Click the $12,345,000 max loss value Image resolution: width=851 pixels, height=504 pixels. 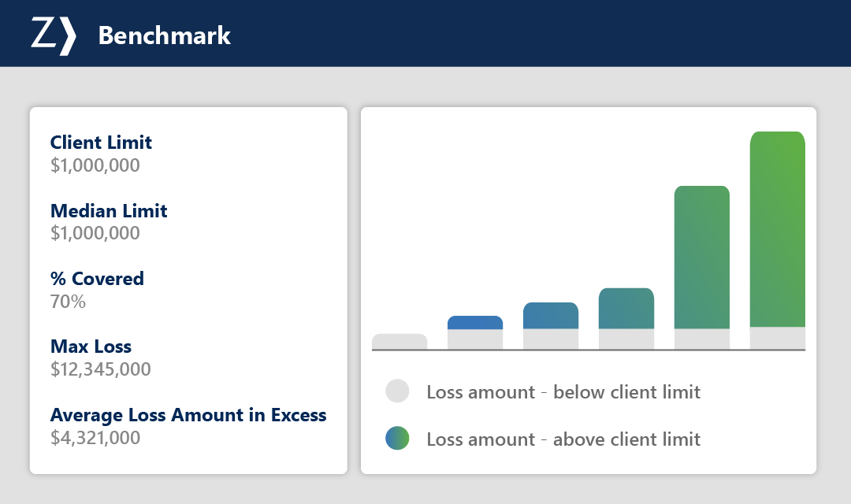tap(100, 369)
